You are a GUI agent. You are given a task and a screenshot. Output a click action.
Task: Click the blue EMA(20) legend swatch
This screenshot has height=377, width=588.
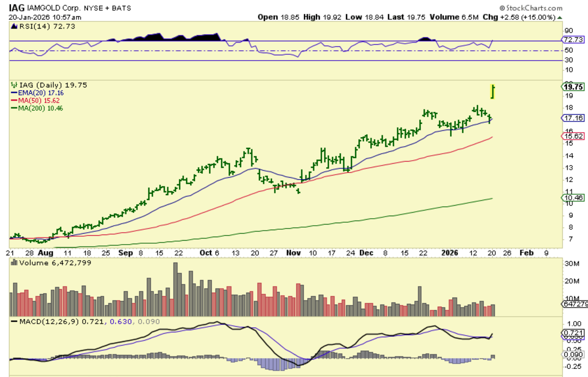click(x=14, y=93)
